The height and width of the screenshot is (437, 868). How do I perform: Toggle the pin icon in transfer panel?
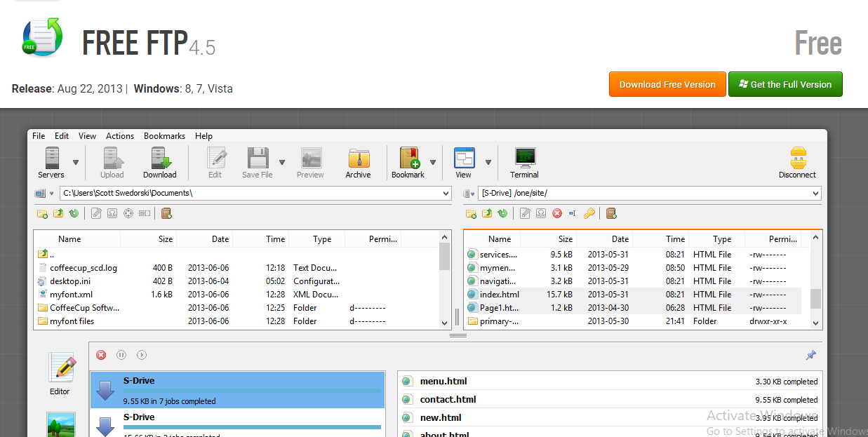pos(810,356)
